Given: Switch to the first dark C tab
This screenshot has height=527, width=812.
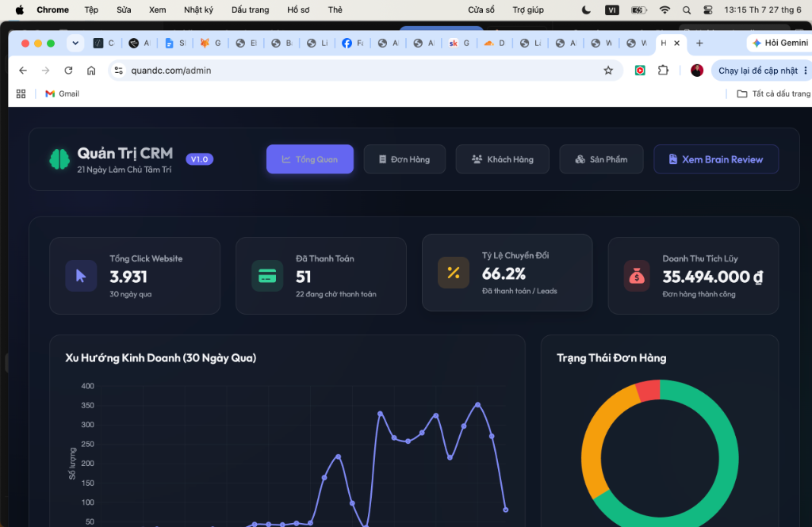Looking at the screenshot, I should click(104, 43).
